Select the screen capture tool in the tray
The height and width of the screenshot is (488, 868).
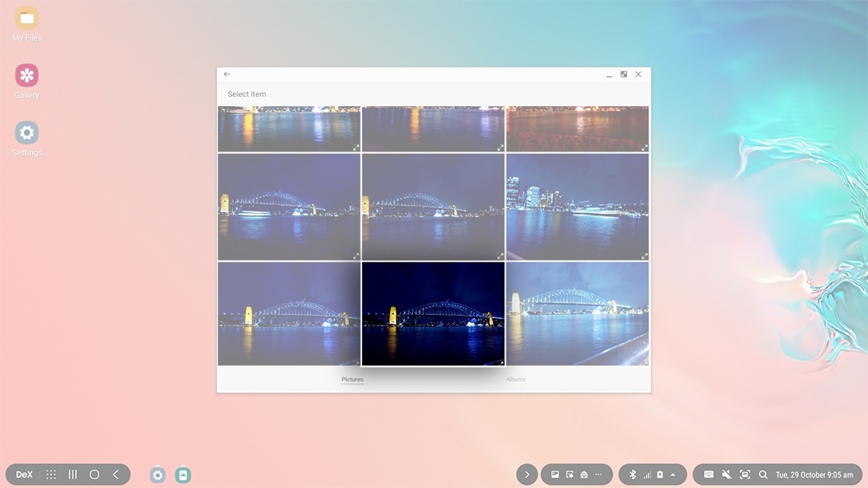tap(744, 474)
